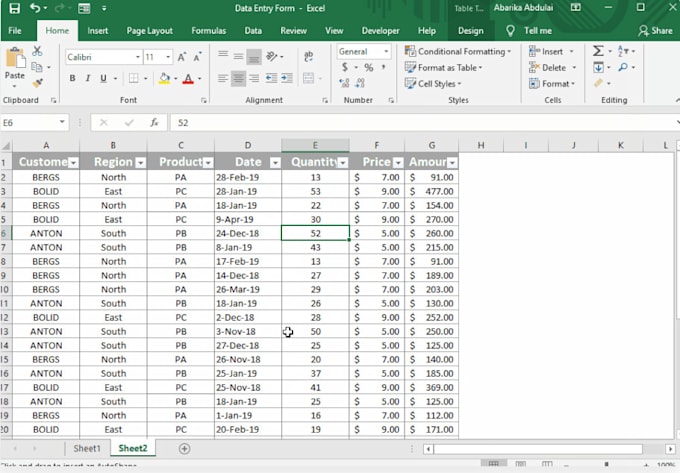Decrease decimal places
680x473 pixels.
click(360, 83)
